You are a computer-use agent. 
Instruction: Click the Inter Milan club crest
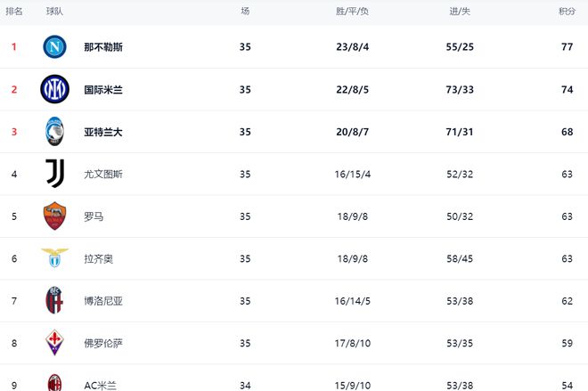[x=55, y=89]
